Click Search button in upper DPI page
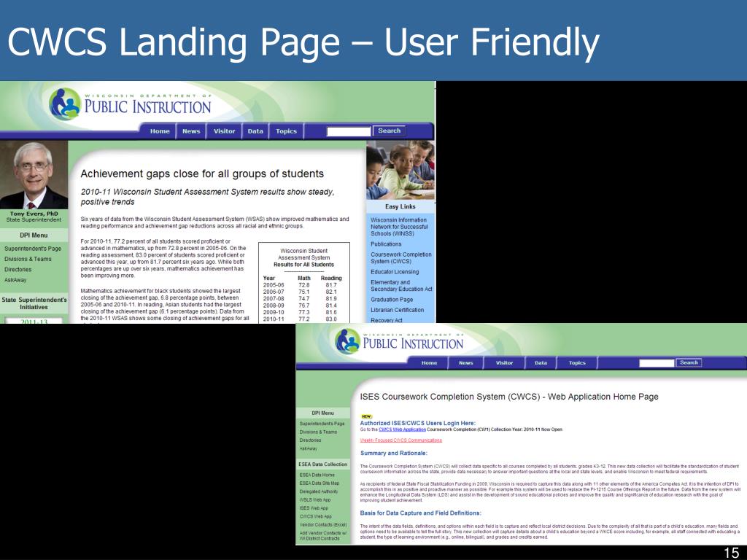The image size is (747, 560). point(390,131)
